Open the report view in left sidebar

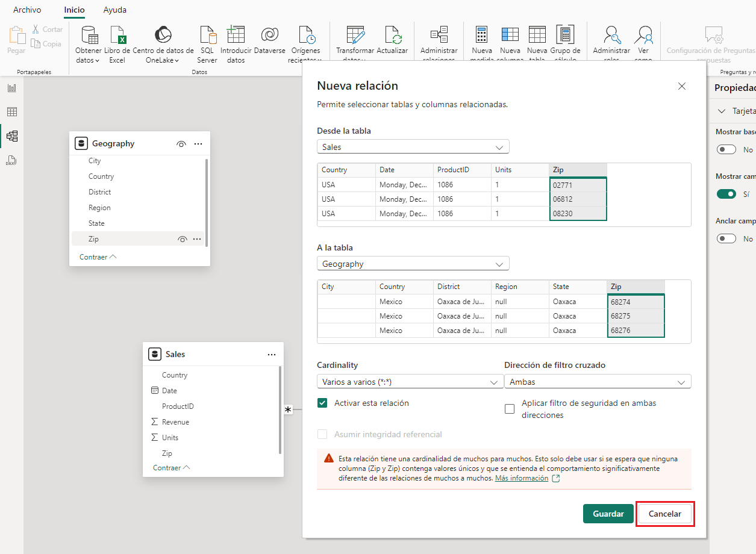(x=11, y=88)
